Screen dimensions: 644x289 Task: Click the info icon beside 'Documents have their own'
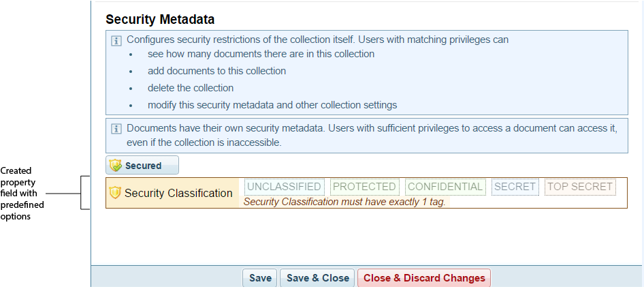(116, 128)
